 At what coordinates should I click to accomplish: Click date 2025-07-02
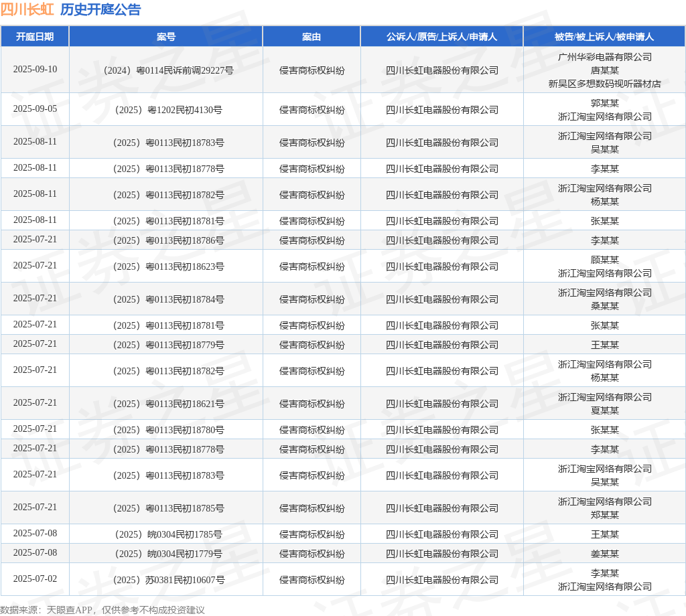(35, 579)
